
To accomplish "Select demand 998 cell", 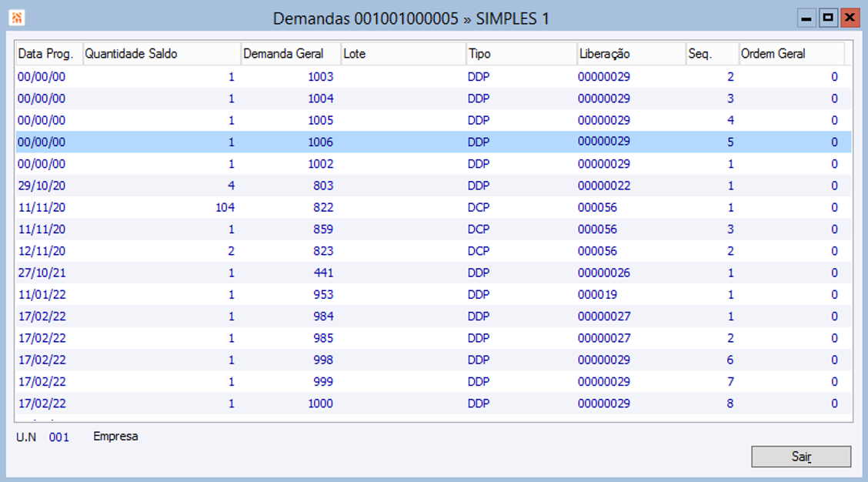I will click(x=323, y=360).
